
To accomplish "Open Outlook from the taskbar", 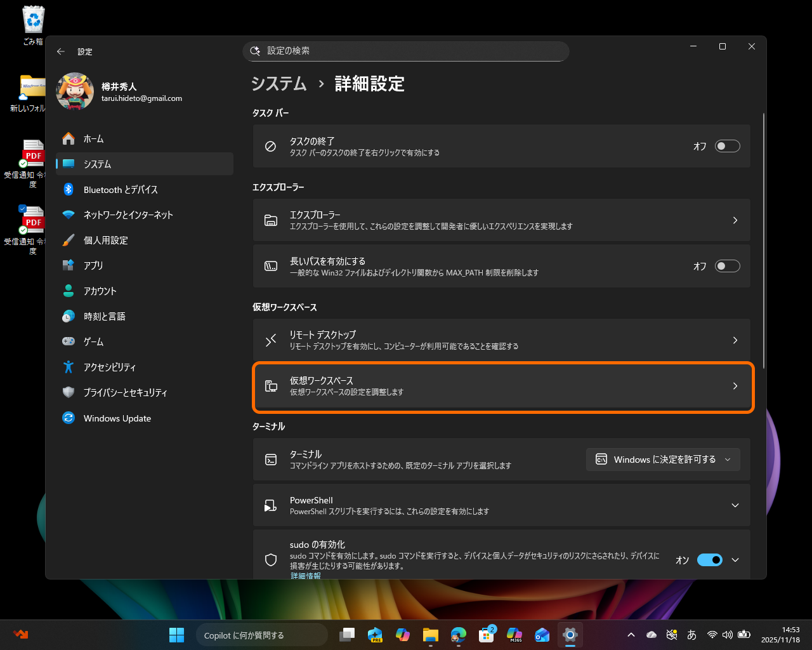I will tap(542, 635).
